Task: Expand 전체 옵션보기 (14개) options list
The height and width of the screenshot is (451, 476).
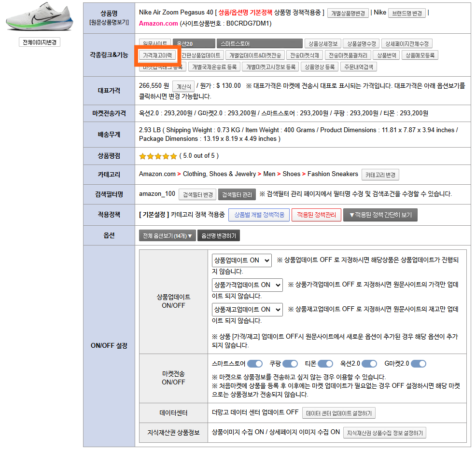Action: point(167,236)
